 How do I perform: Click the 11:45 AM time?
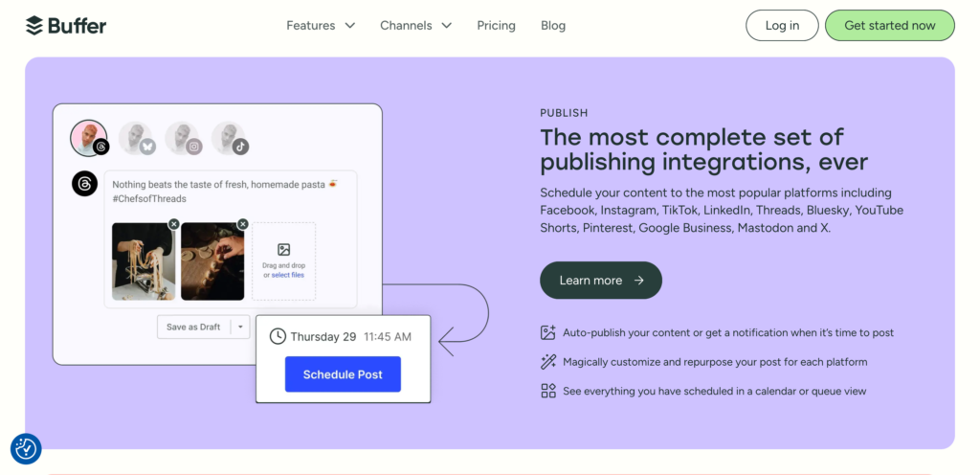[388, 337]
